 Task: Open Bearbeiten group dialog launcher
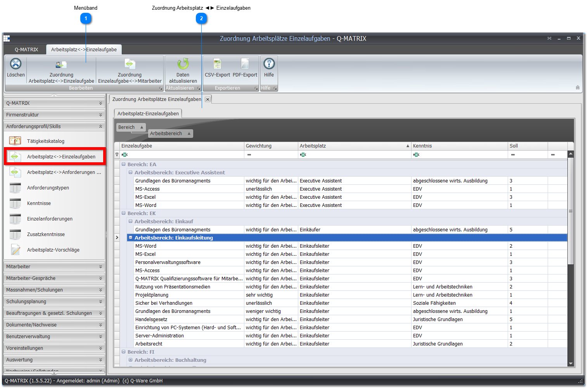coord(160,89)
